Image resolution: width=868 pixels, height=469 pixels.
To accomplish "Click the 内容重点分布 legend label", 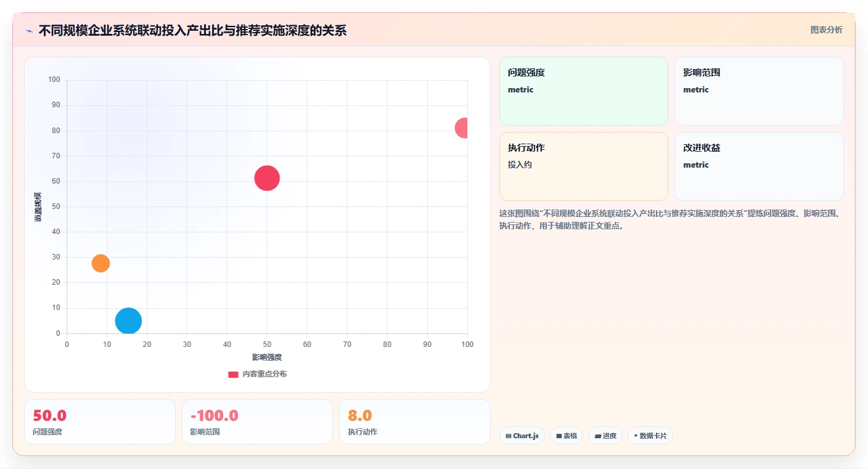I will 264,374.
